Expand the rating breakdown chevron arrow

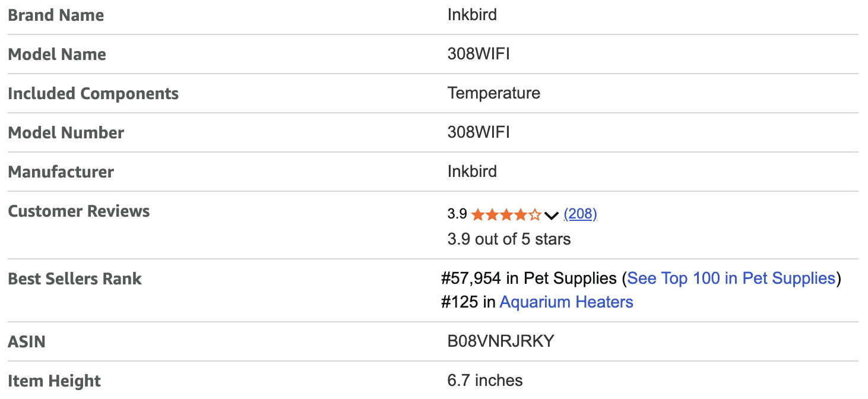[x=552, y=215]
